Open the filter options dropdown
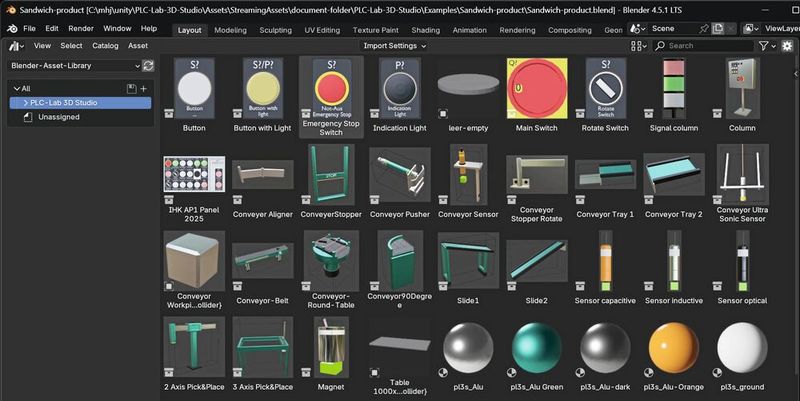The height and width of the screenshot is (401, 800). (767, 46)
